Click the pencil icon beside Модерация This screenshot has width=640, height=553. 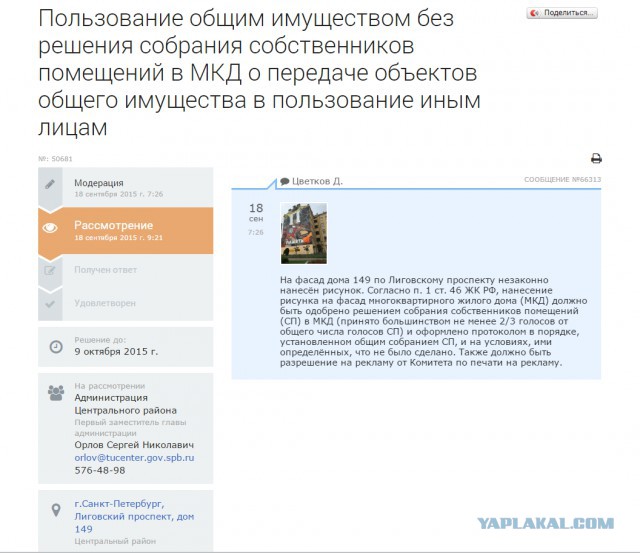[x=50, y=184]
